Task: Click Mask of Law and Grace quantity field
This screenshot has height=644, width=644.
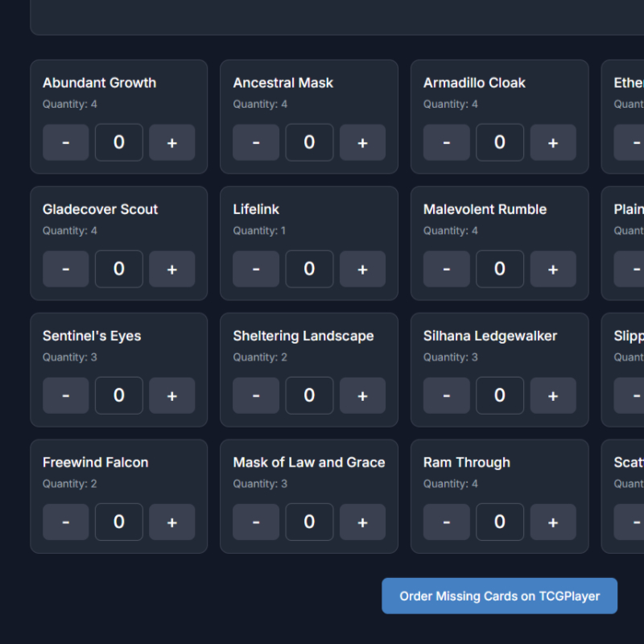Action: point(309,522)
